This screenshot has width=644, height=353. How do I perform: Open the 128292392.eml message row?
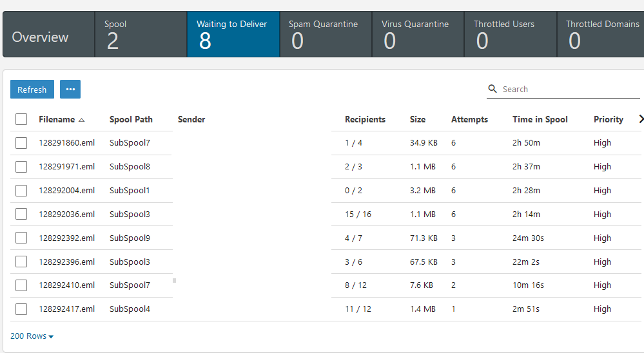click(x=66, y=238)
